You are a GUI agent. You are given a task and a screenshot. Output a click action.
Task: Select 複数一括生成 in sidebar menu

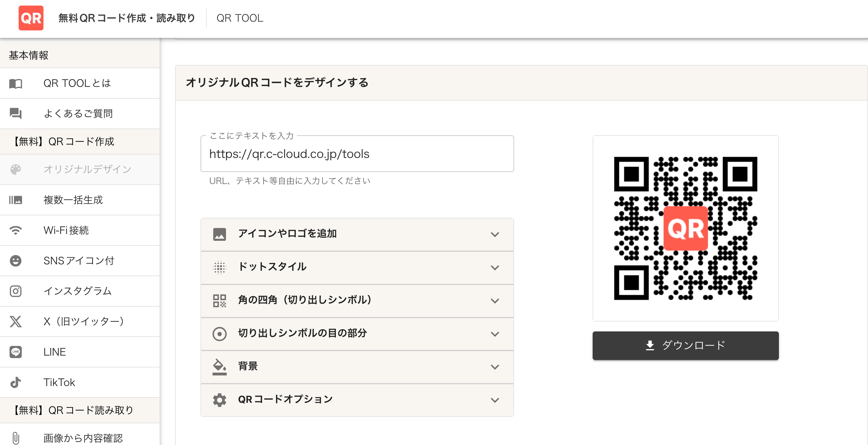coord(73,200)
